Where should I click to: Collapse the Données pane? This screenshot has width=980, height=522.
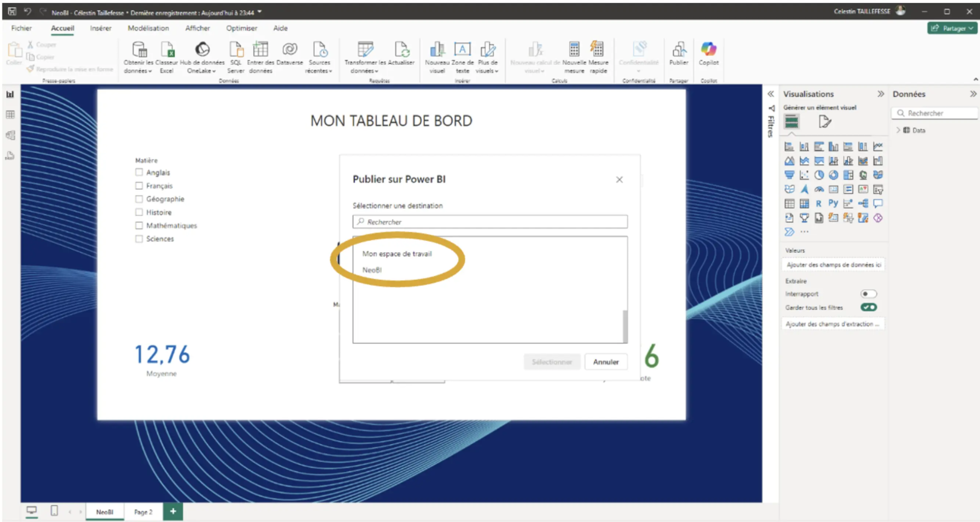click(973, 94)
